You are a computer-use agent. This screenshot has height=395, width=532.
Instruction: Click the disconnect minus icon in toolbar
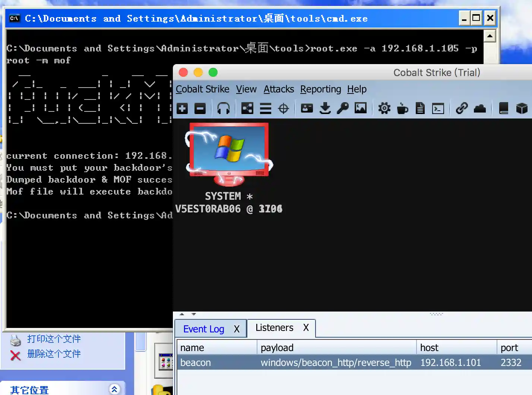coord(200,108)
